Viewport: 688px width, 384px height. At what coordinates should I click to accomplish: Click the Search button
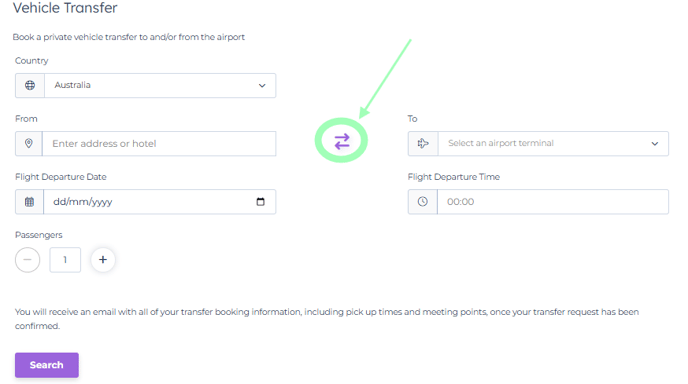coord(47,365)
